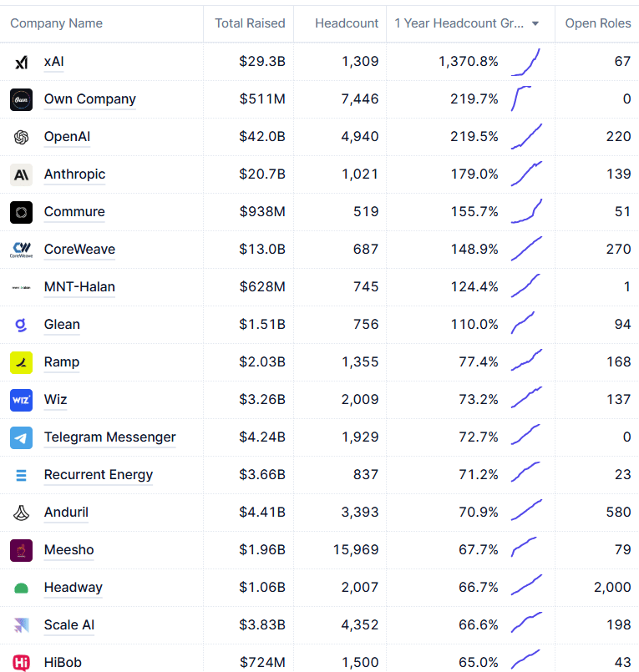Click the HiBob logo icon
This screenshot has height=672, width=639.
21,663
